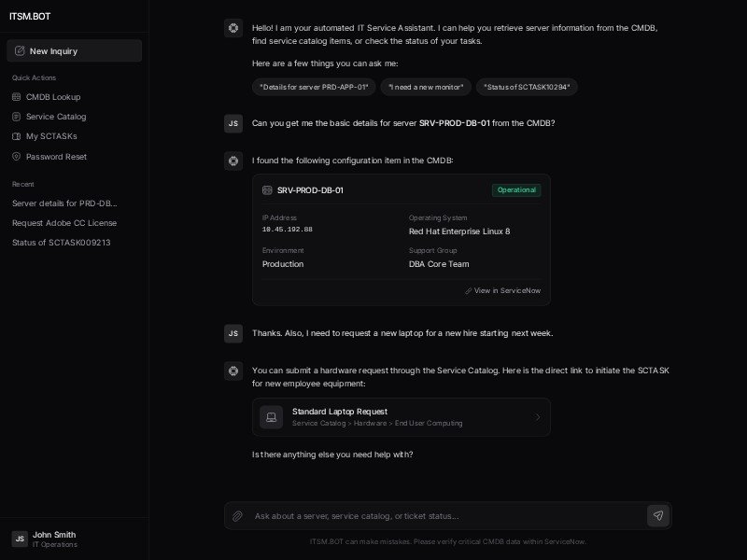This screenshot has width=747, height=560.
Task: Click the New Inquiry compose icon
Action: (20, 51)
